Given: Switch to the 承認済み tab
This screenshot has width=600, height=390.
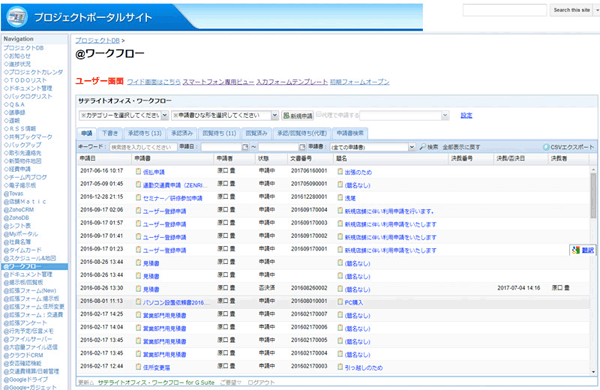Looking at the screenshot, I should [182, 133].
